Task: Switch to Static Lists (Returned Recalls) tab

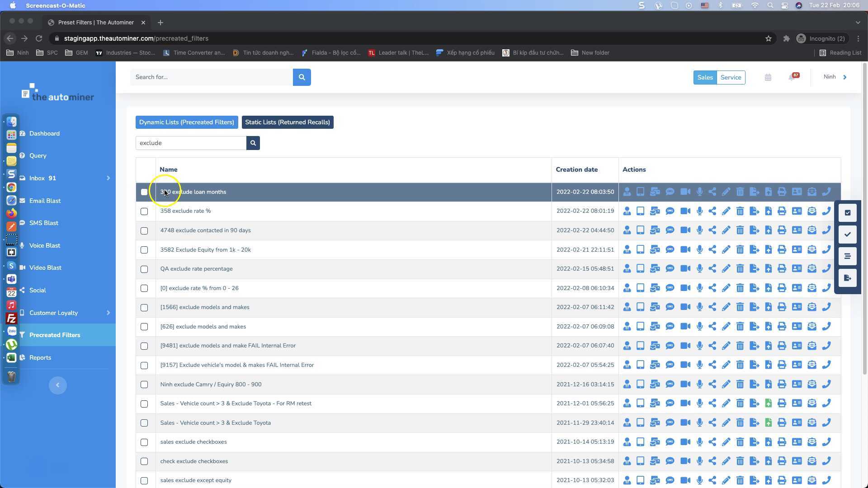Action: click(x=288, y=122)
